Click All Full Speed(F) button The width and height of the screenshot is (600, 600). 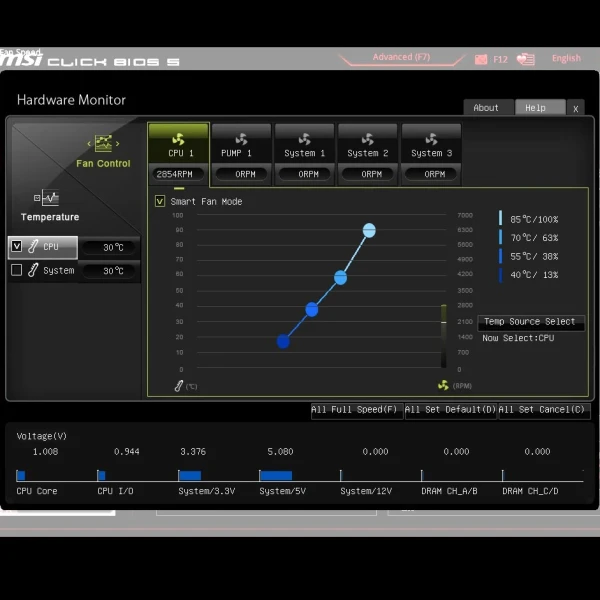[x=356, y=410]
